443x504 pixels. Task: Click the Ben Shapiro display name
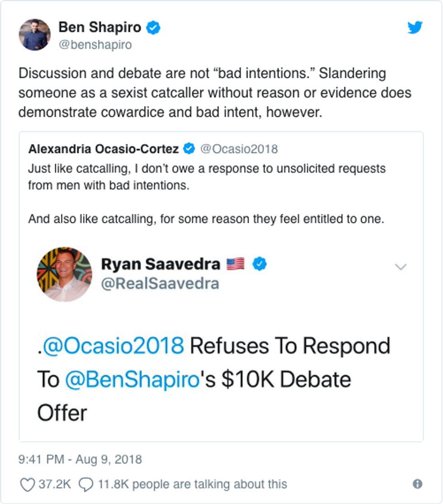coord(100,28)
